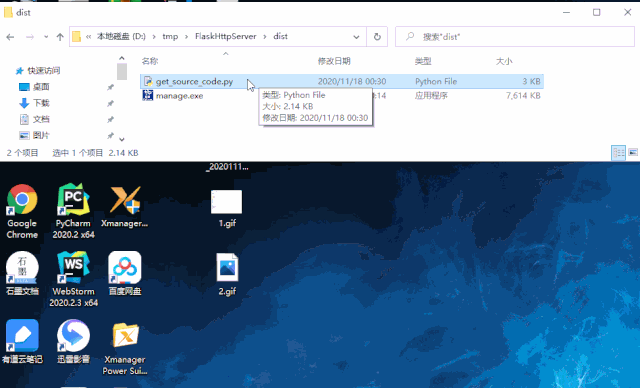Click the search "dist" input field
Screen dimensions: 640x388
(x=515, y=37)
